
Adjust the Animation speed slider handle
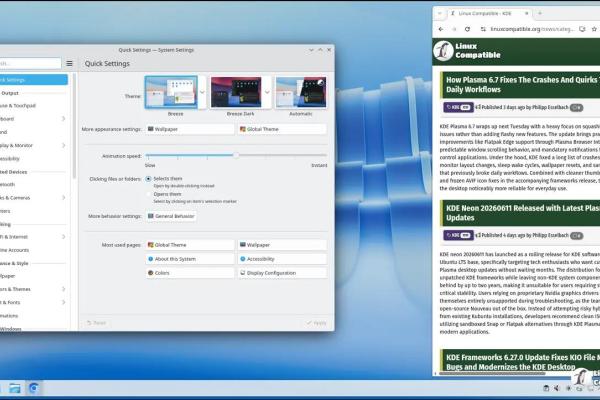[236, 155]
